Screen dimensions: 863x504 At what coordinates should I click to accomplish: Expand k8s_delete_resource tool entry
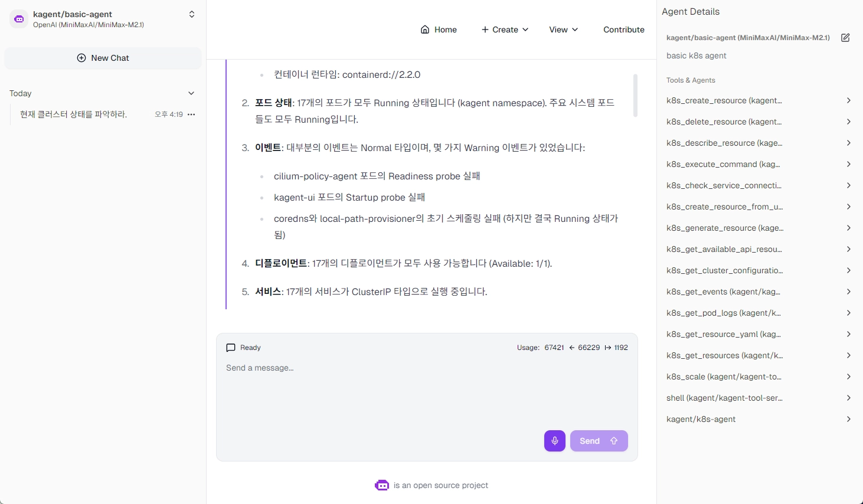tap(758, 122)
